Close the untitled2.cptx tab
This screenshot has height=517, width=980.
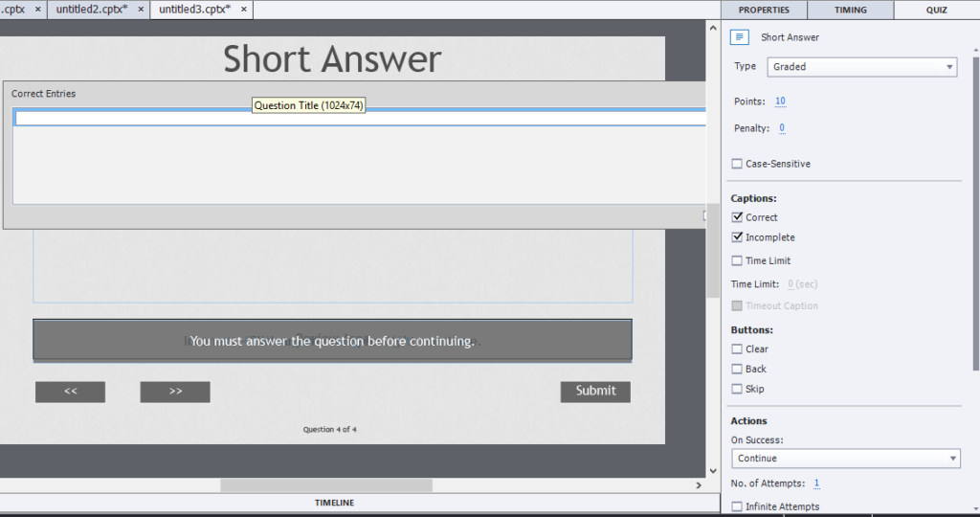pos(141,10)
